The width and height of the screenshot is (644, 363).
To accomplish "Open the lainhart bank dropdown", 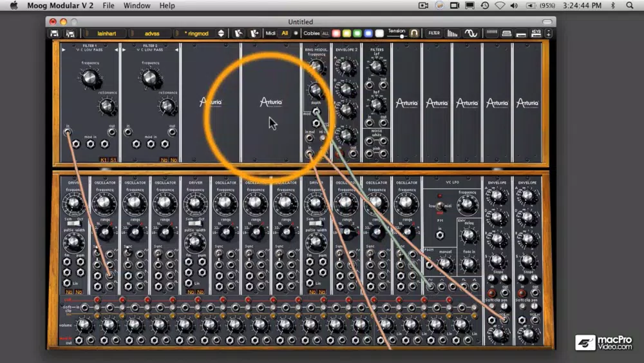I will [x=106, y=34].
